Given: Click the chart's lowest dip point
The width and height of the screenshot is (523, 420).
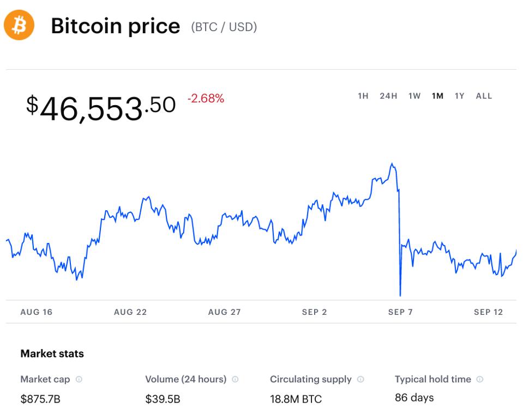Looking at the screenshot, I should point(400,295).
